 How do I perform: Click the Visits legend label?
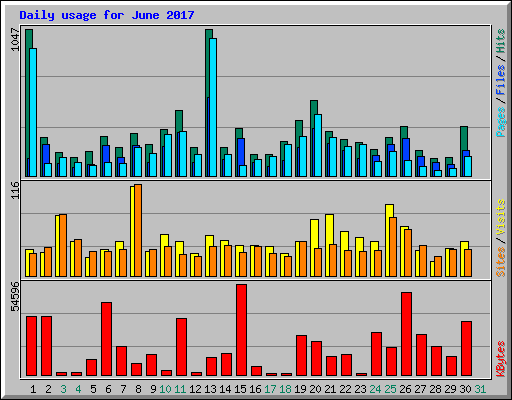point(500,217)
